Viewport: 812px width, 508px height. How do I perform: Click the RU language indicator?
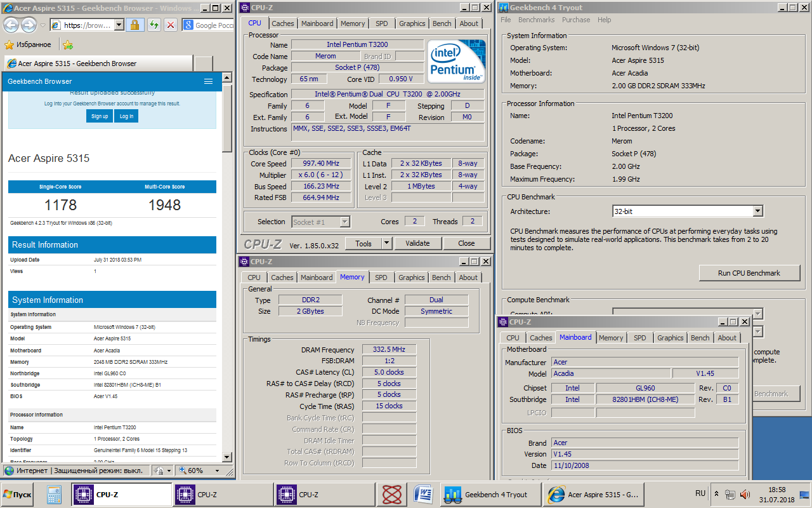point(700,493)
